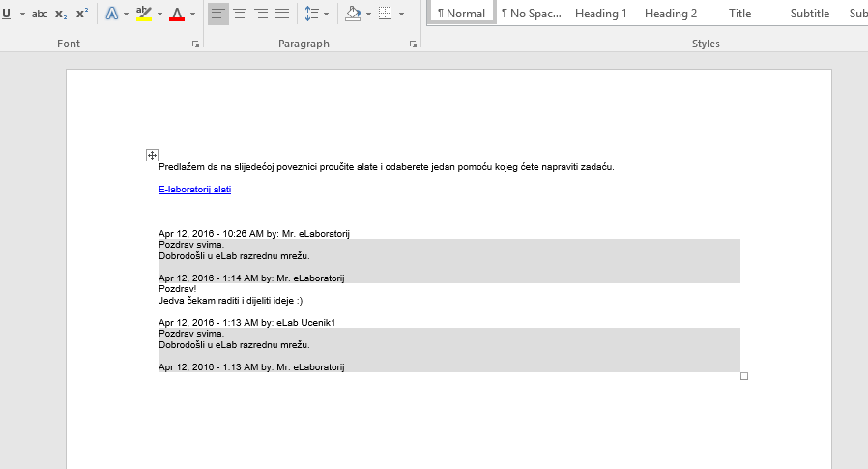Expand the borders dropdown arrow

pyautogui.click(x=402, y=14)
